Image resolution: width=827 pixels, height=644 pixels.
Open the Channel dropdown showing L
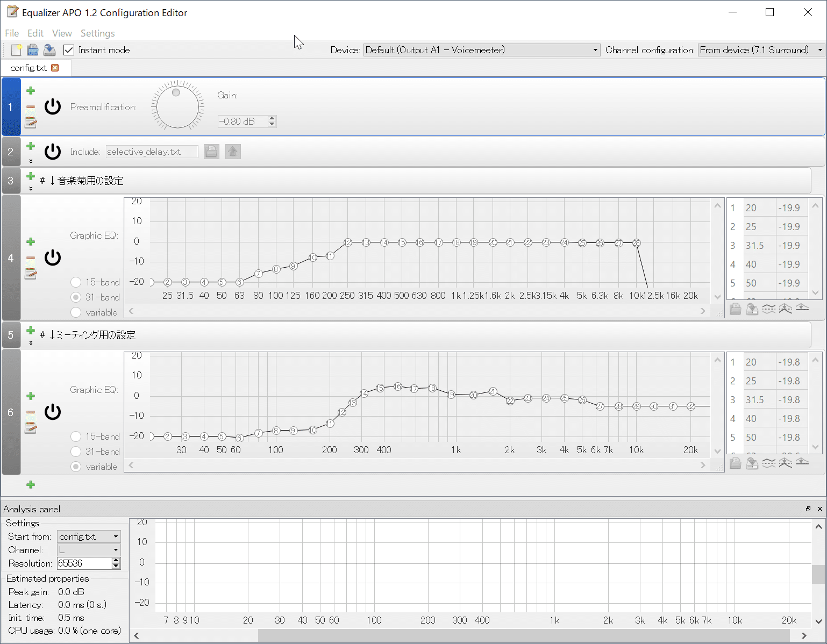[x=89, y=550]
